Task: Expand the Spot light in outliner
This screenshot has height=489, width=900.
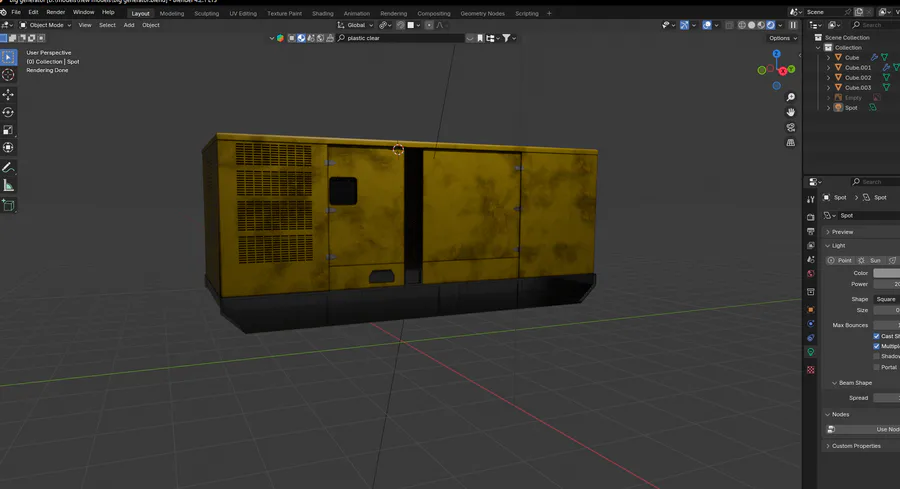Action: [828, 108]
